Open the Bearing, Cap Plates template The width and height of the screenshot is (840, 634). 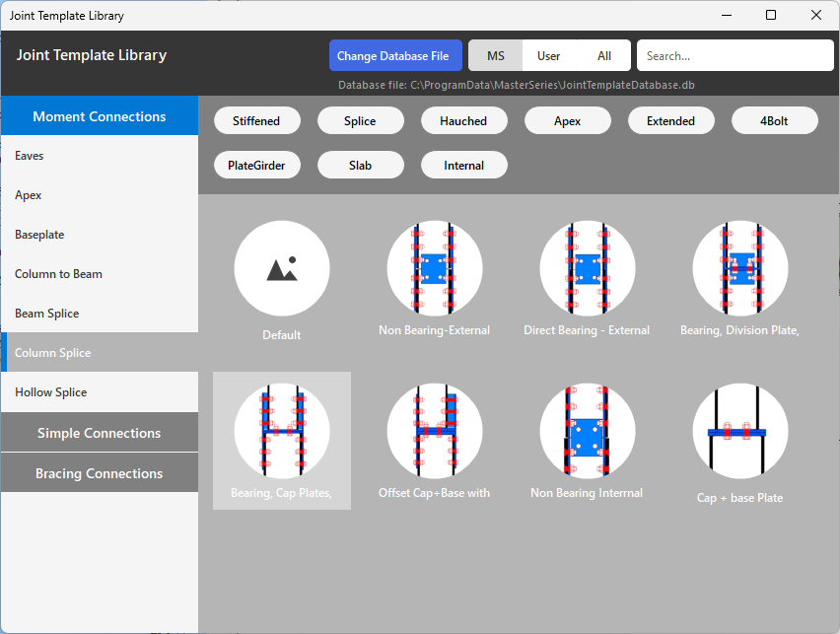pyautogui.click(x=282, y=431)
